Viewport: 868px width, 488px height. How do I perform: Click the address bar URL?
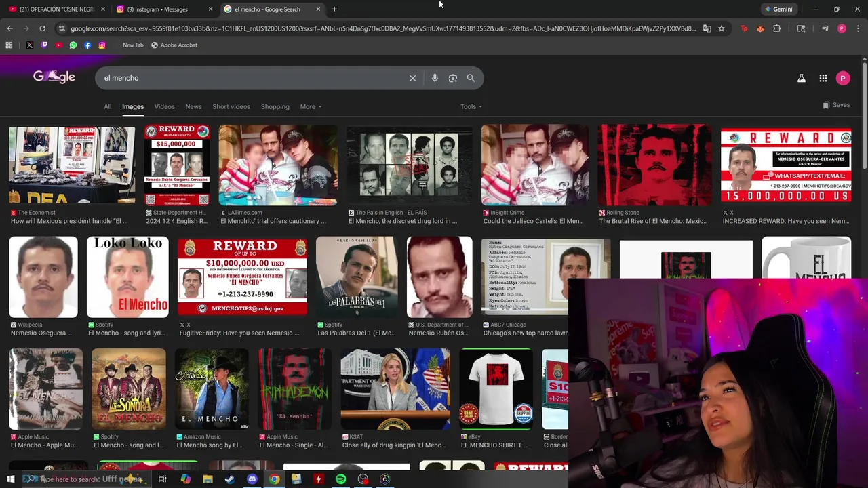[383, 28]
